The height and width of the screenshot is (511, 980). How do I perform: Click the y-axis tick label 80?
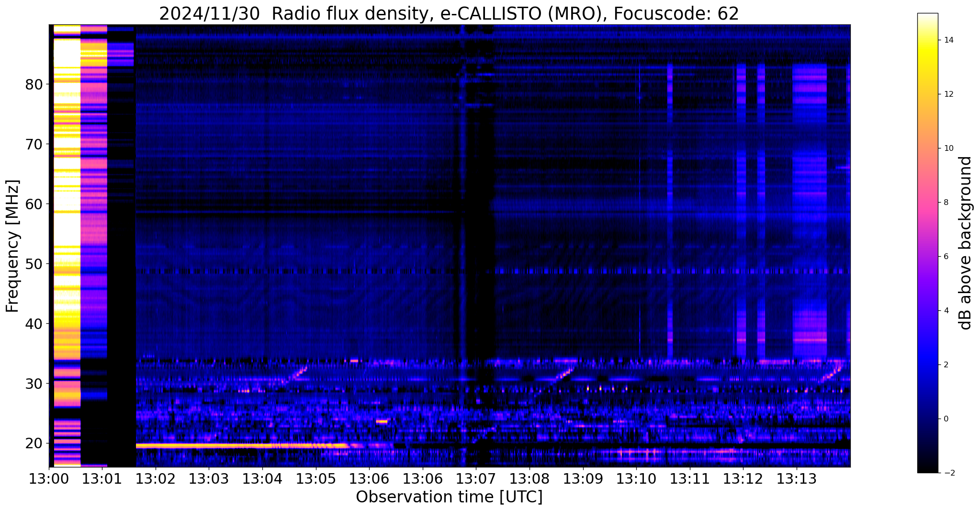tap(34, 85)
